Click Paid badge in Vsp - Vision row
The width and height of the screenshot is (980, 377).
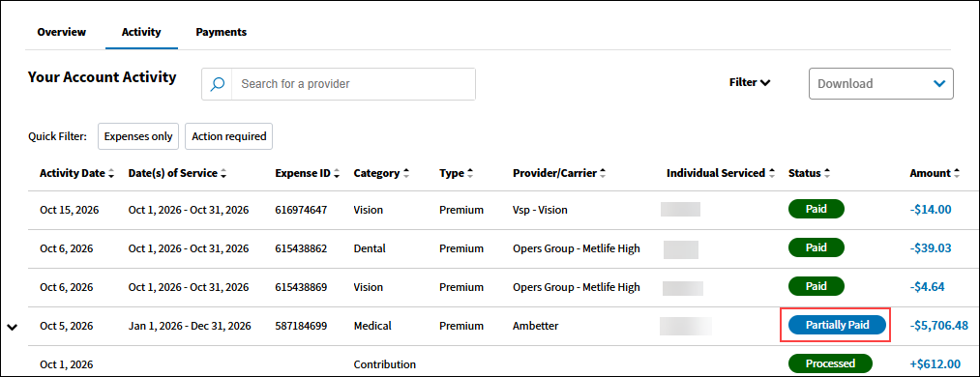(817, 209)
